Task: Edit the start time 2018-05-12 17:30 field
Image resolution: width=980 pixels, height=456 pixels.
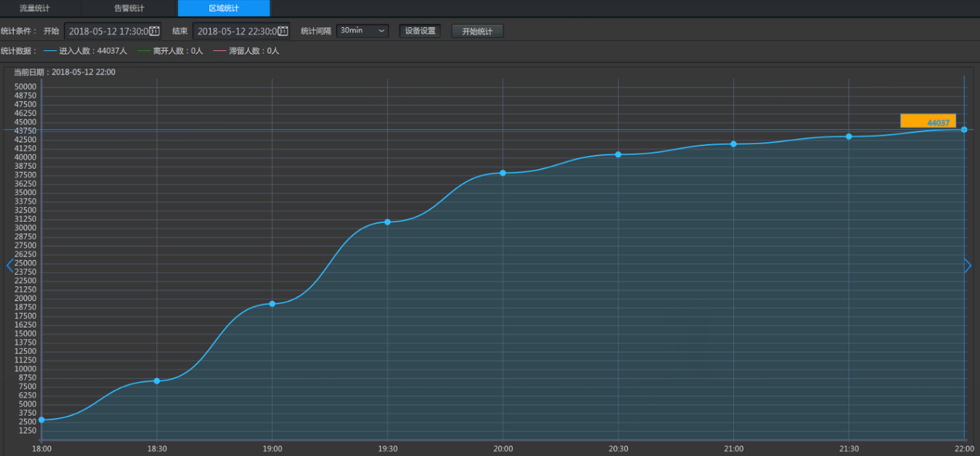Action: coord(113,31)
